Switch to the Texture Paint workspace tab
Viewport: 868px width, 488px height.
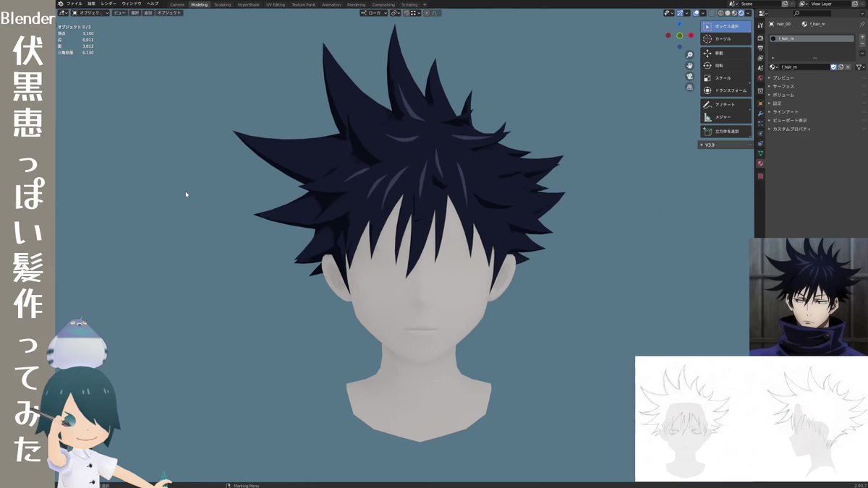pos(304,4)
